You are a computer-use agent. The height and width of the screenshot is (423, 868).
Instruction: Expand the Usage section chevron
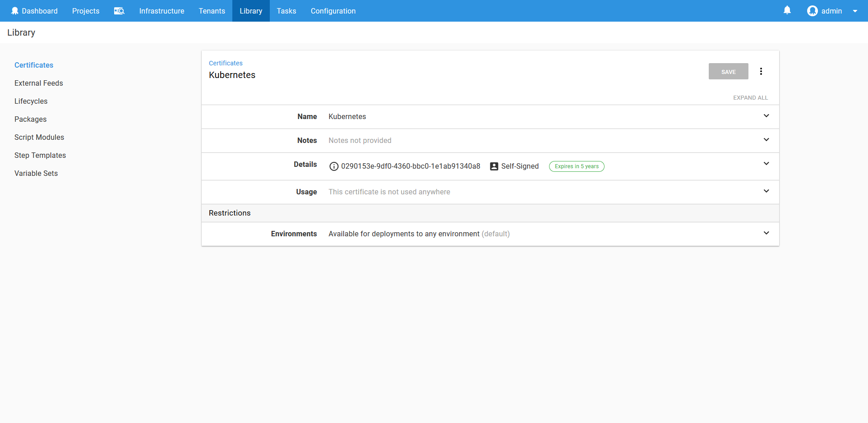pyautogui.click(x=766, y=191)
